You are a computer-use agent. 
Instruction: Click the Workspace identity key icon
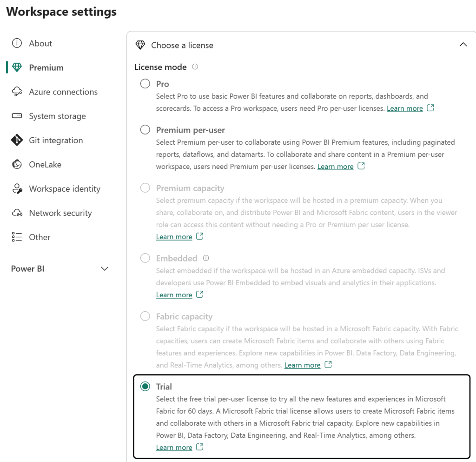(x=17, y=188)
